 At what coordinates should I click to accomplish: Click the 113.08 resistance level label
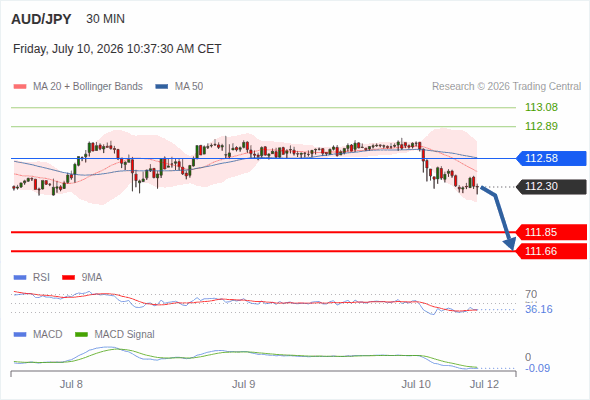coord(541,107)
